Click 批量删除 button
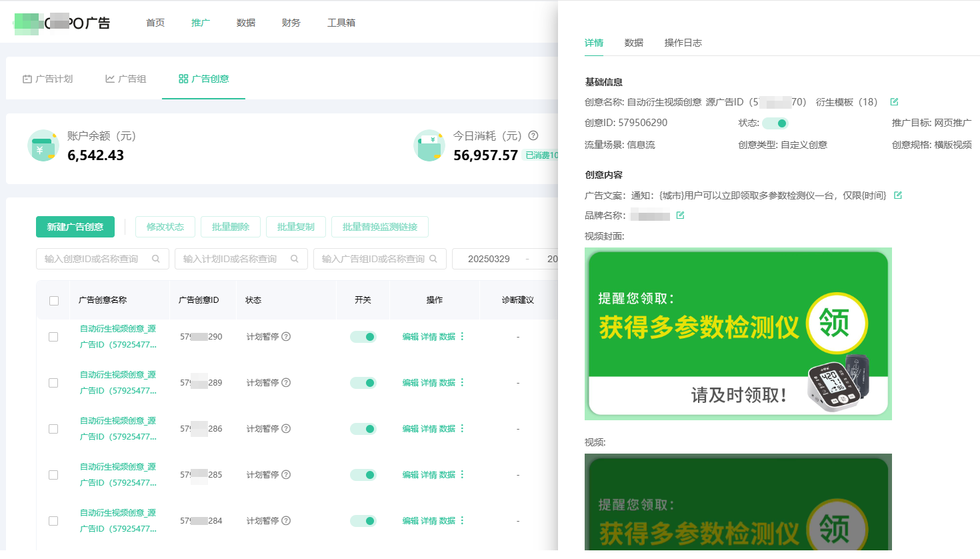 point(231,227)
